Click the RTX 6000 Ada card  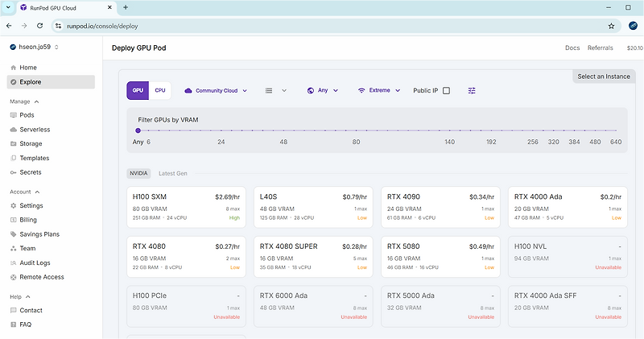[313, 306]
